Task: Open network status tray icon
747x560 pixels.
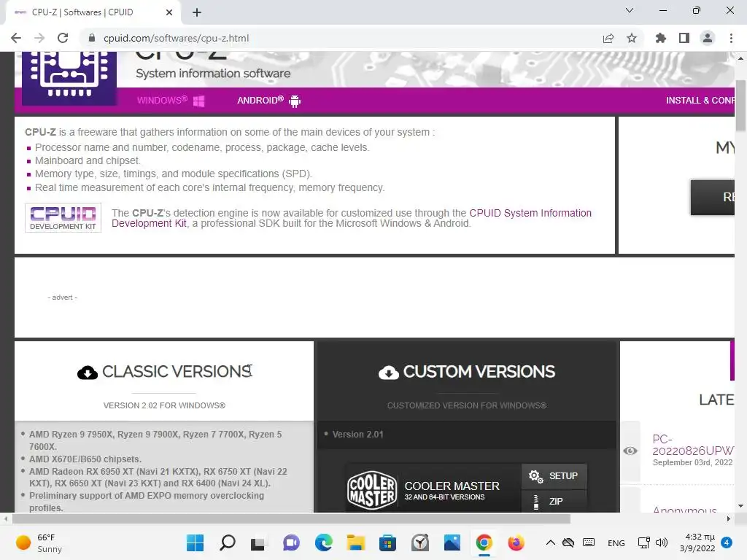Action: [643, 542]
